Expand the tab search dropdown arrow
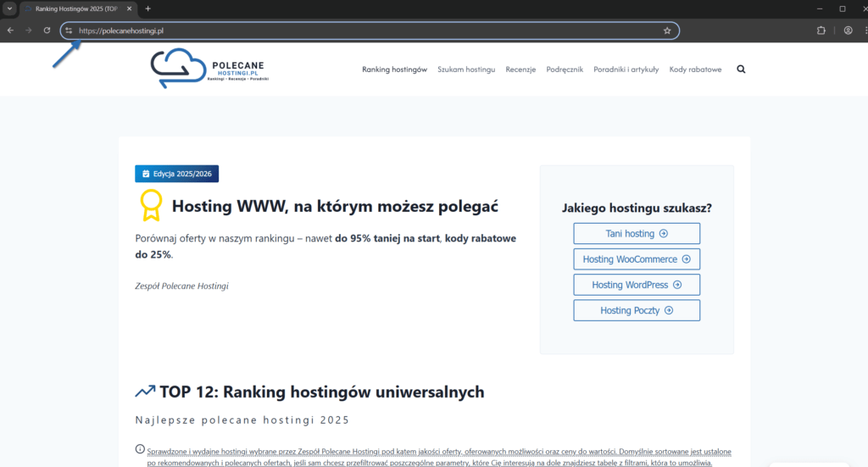Image resolution: width=868 pixels, height=467 pixels. [8, 8]
